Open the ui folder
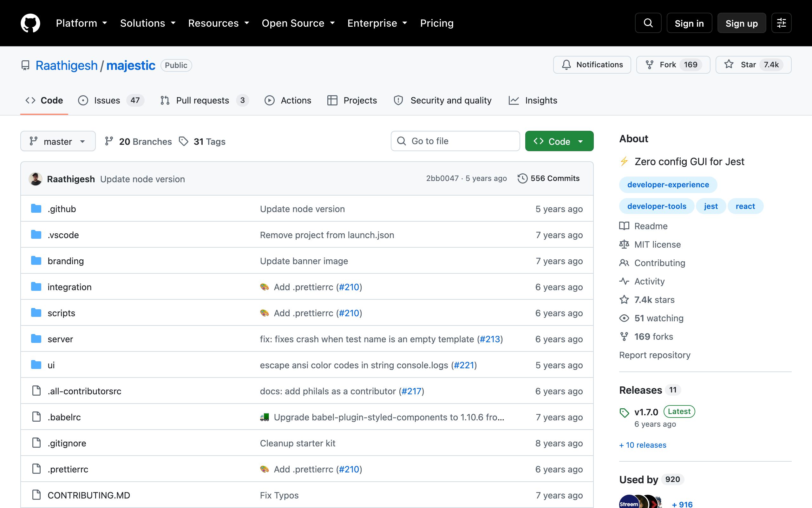This screenshot has height=508, width=812. pyautogui.click(x=51, y=365)
